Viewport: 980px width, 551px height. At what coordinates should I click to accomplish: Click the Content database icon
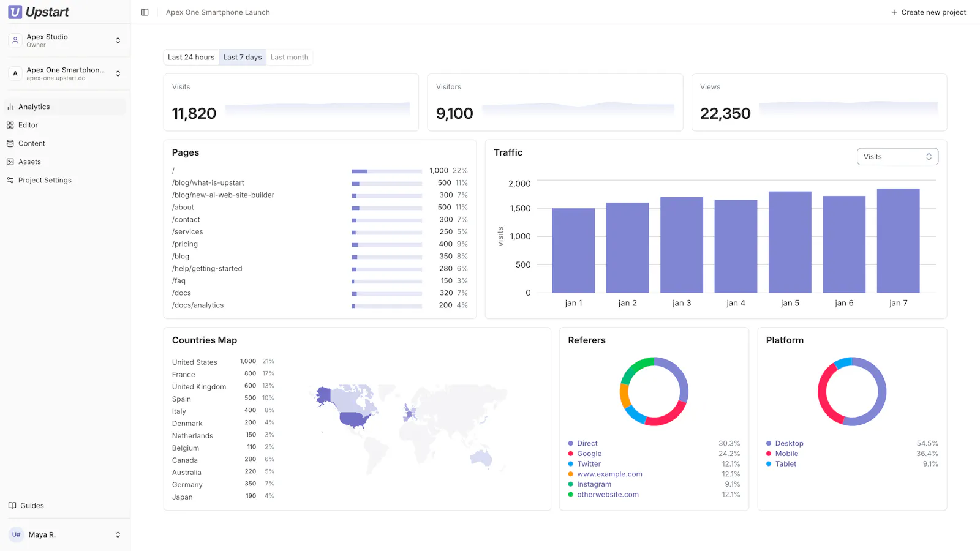(x=10, y=143)
